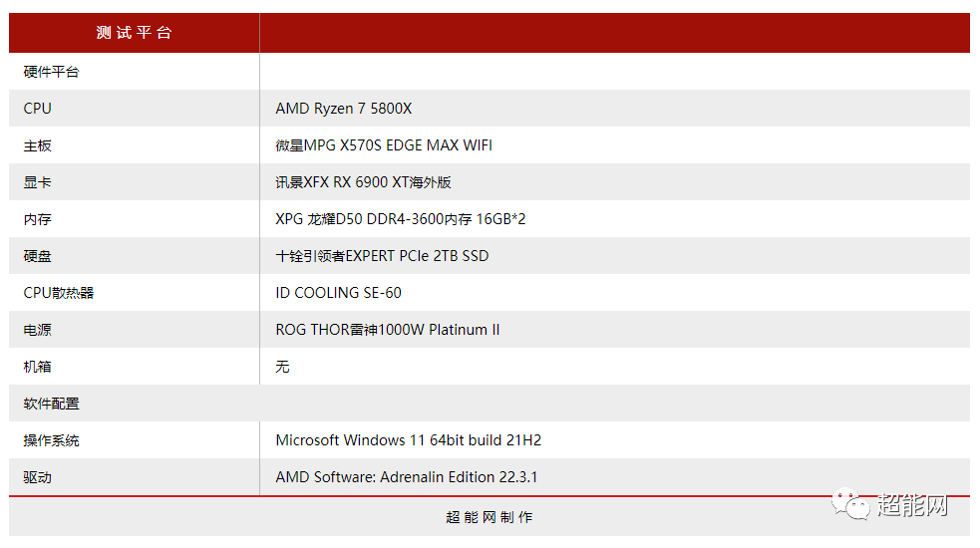Click the 硬盘 row label
Viewport: 980px width, 548px height.
[x=38, y=256]
